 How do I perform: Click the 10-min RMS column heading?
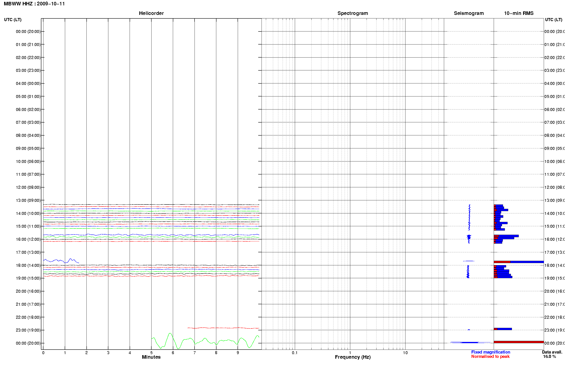click(x=519, y=13)
